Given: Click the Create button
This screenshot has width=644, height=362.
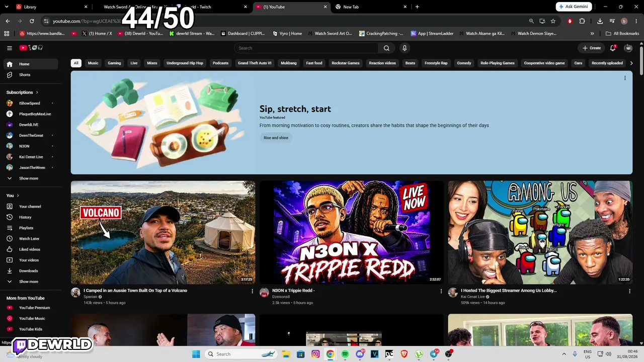Looking at the screenshot, I should 592,48.
